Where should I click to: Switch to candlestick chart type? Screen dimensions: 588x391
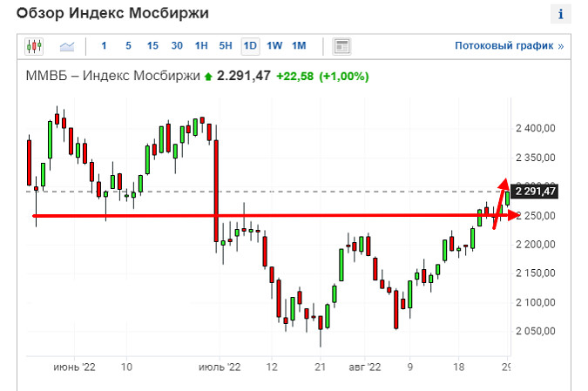(x=34, y=46)
